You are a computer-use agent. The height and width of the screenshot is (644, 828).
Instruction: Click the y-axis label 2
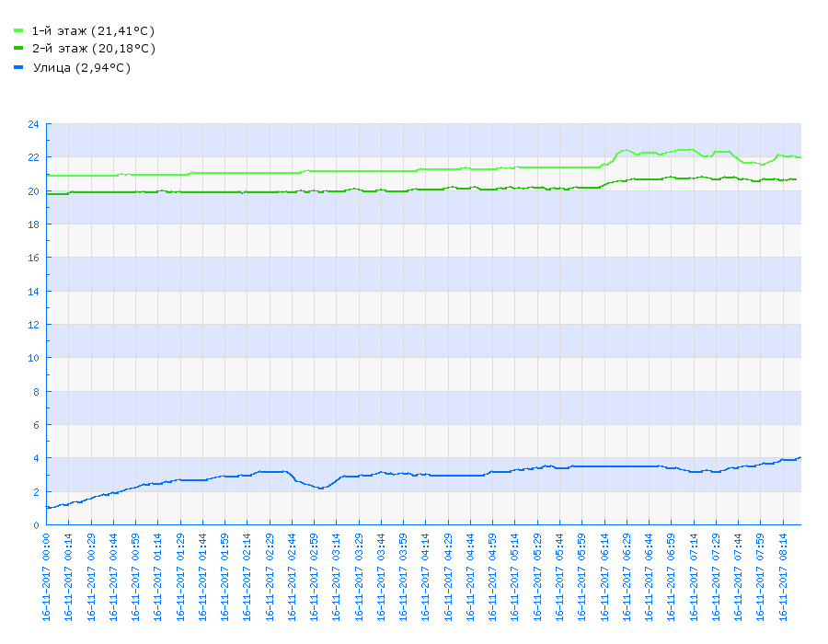pos(37,492)
